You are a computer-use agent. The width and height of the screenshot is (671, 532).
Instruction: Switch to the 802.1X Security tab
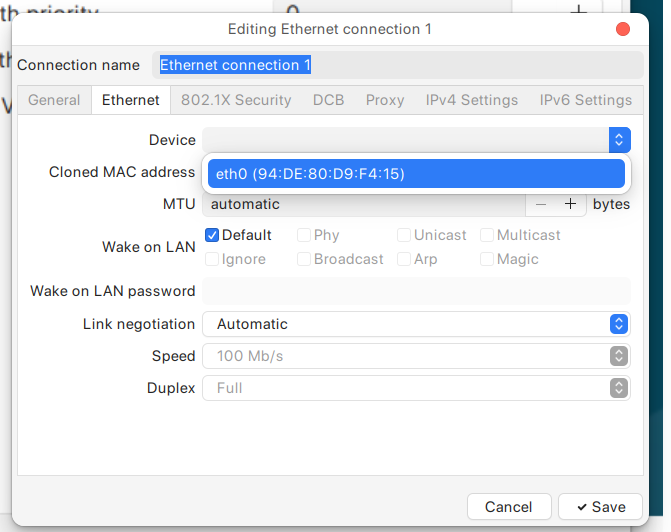pyautogui.click(x=236, y=100)
